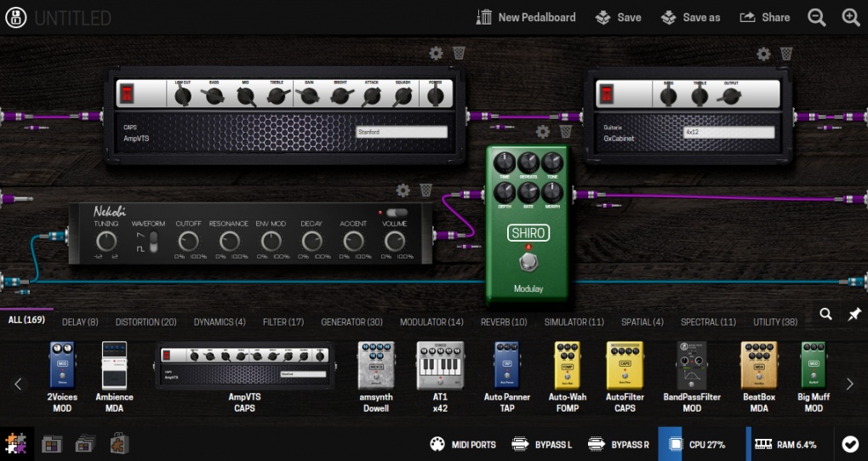This screenshot has height=461, width=868.
Task: Click the Save as button
Action: 691,17
